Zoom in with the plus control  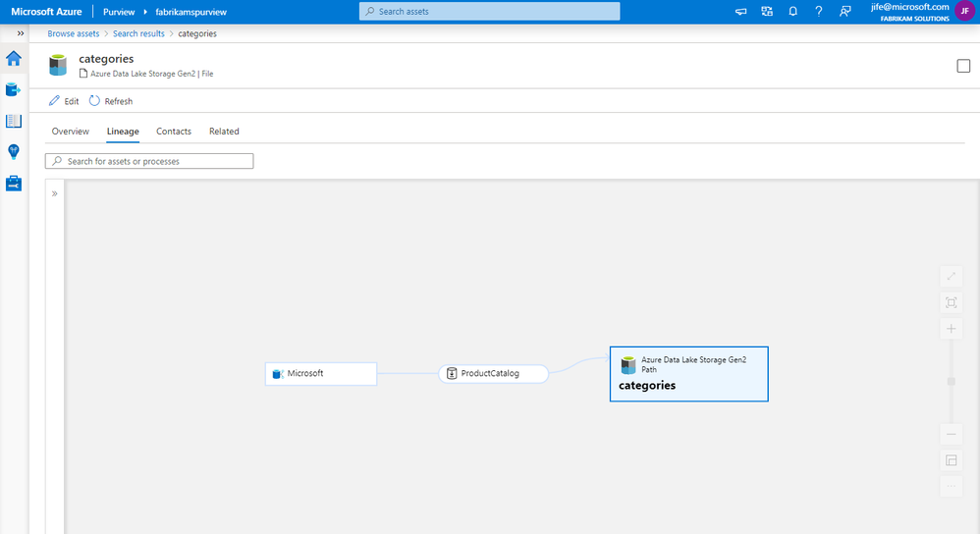click(x=952, y=329)
